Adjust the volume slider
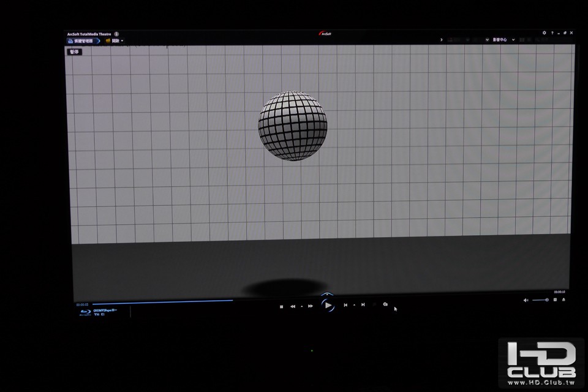The image size is (588, 392). coord(540,300)
